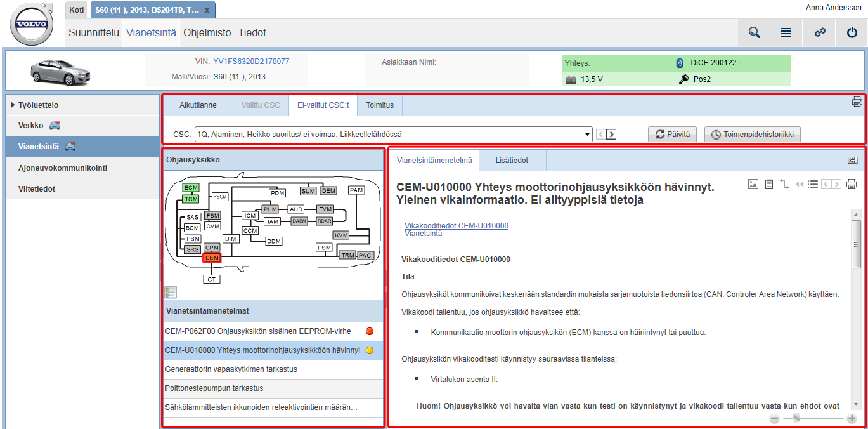Select CEM-P062F00 EEPROM-virhe method
This screenshot has width=868, height=429.
(273, 331)
